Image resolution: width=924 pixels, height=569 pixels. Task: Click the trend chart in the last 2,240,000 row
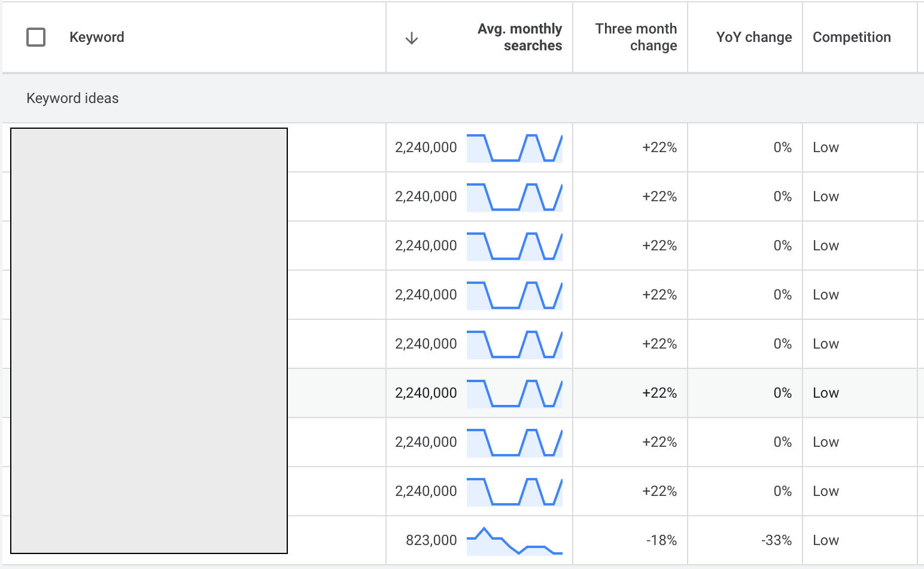tap(515, 491)
